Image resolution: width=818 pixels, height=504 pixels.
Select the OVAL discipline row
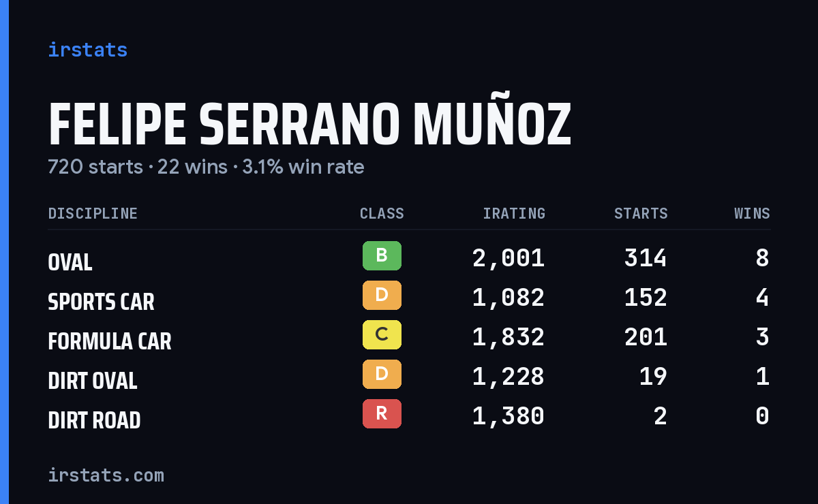point(409,258)
